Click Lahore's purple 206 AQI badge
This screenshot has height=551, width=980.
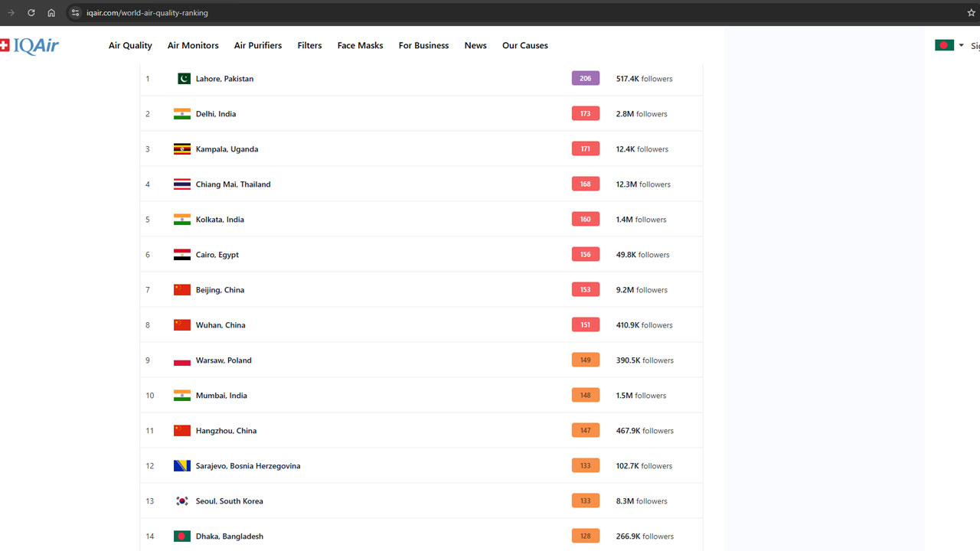[x=585, y=79]
